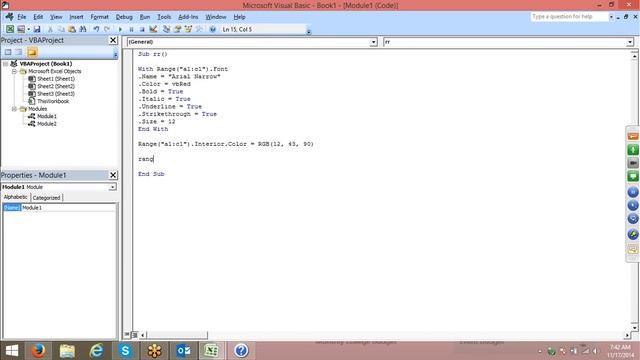Open the (General) object dropdown

[373, 42]
